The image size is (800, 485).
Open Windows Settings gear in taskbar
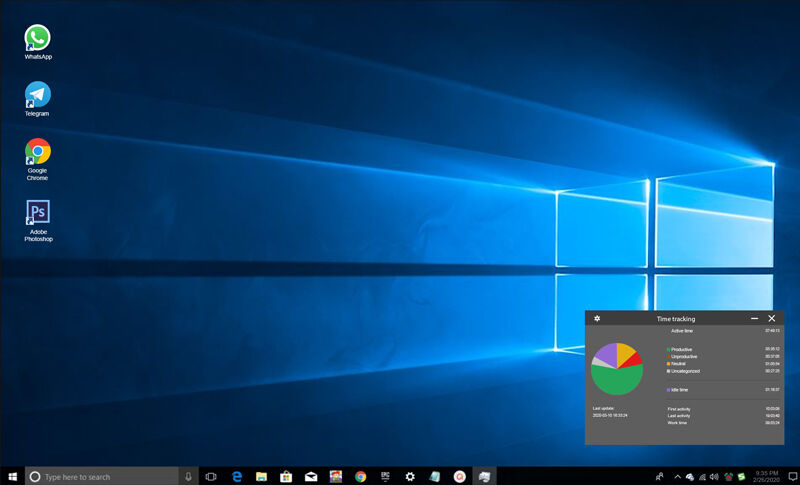coord(410,477)
